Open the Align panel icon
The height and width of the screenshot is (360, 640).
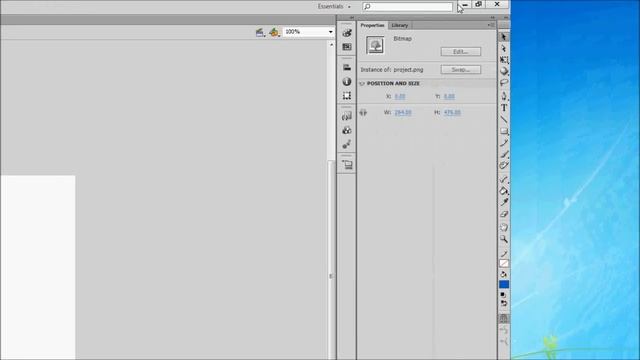tap(347, 67)
